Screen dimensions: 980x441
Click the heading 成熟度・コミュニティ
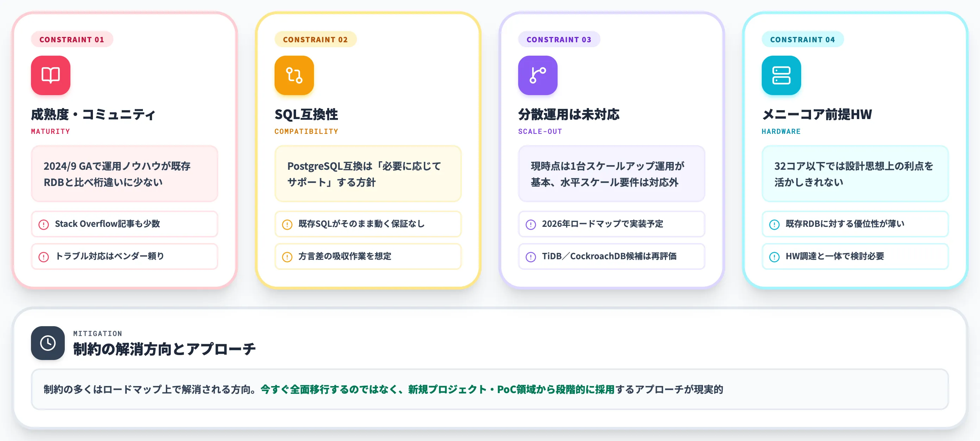coord(93,114)
